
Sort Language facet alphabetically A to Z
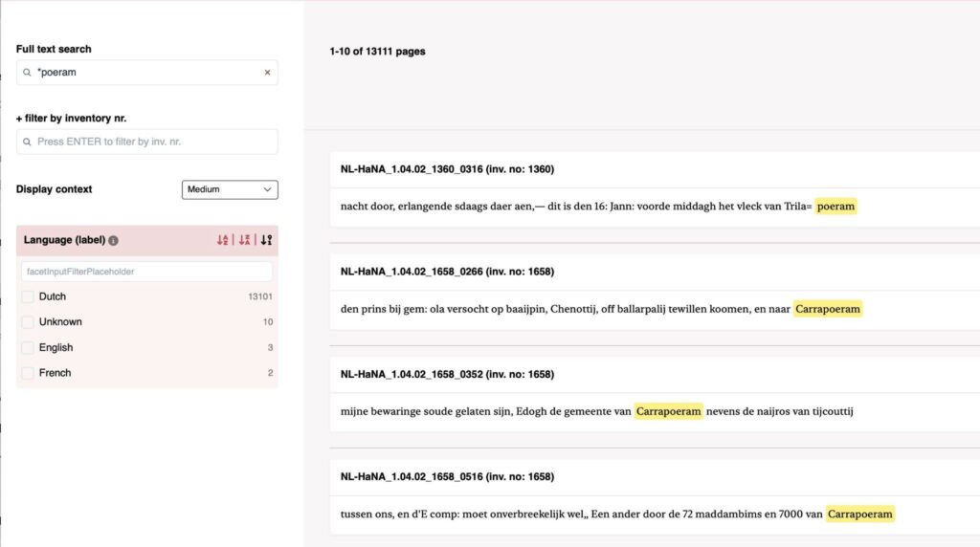coord(223,240)
